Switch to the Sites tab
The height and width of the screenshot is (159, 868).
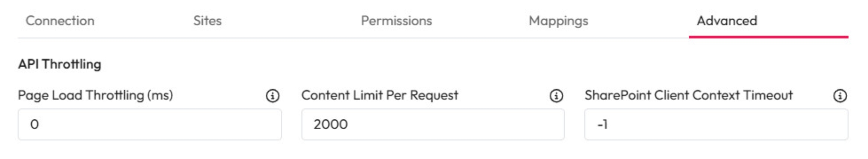pyautogui.click(x=207, y=21)
